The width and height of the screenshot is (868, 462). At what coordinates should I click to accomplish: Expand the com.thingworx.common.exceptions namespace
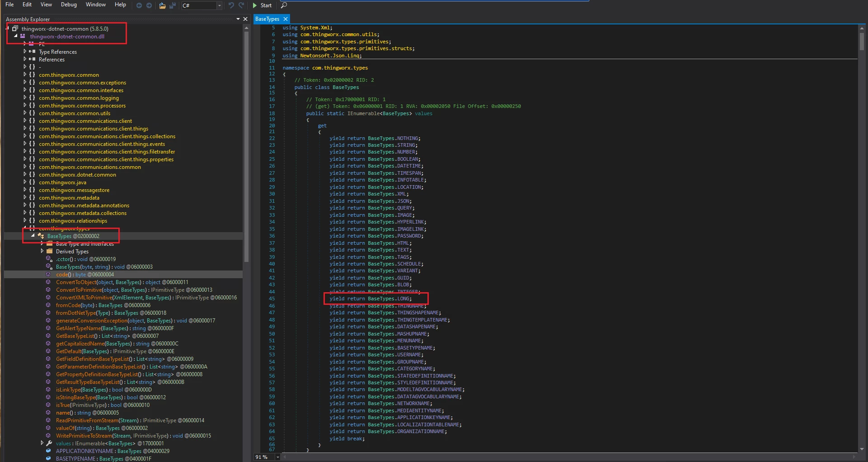coord(25,82)
